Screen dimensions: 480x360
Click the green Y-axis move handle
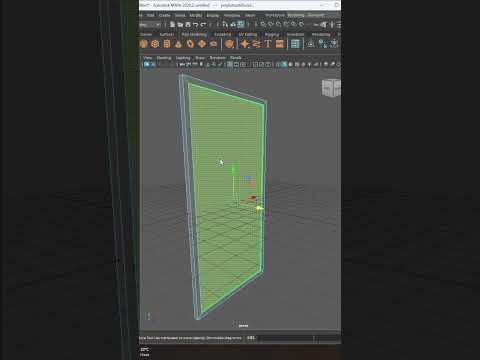pyautogui.click(x=234, y=169)
